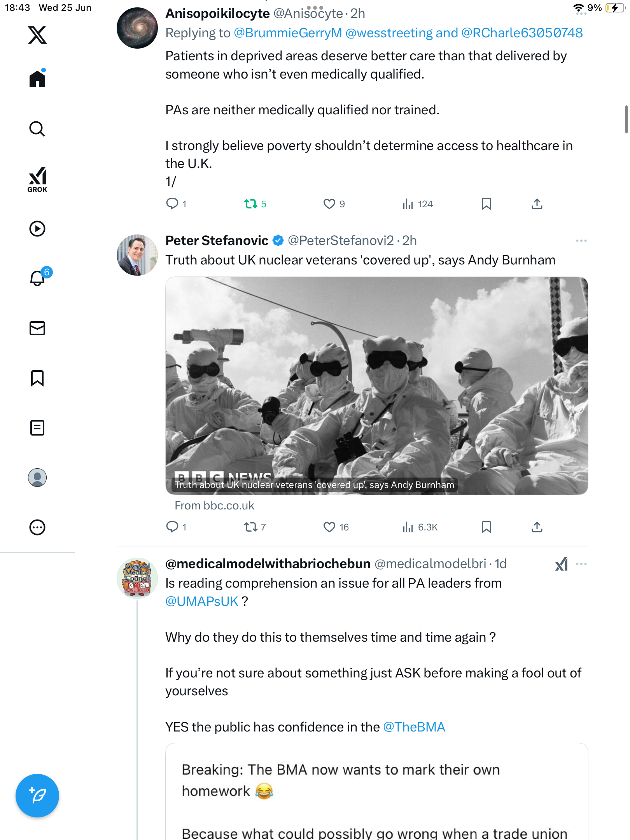Open the sidebar More circle menu
Screen dimensions: 630x840
pos(37,527)
